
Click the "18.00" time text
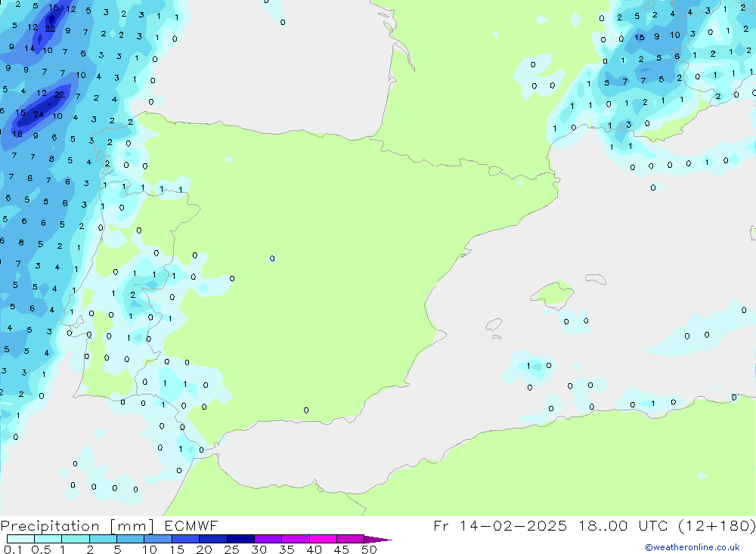point(603,525)
